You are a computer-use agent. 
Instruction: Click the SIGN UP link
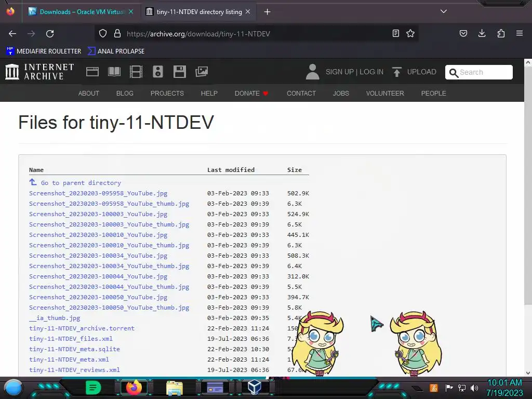(340, 72)
